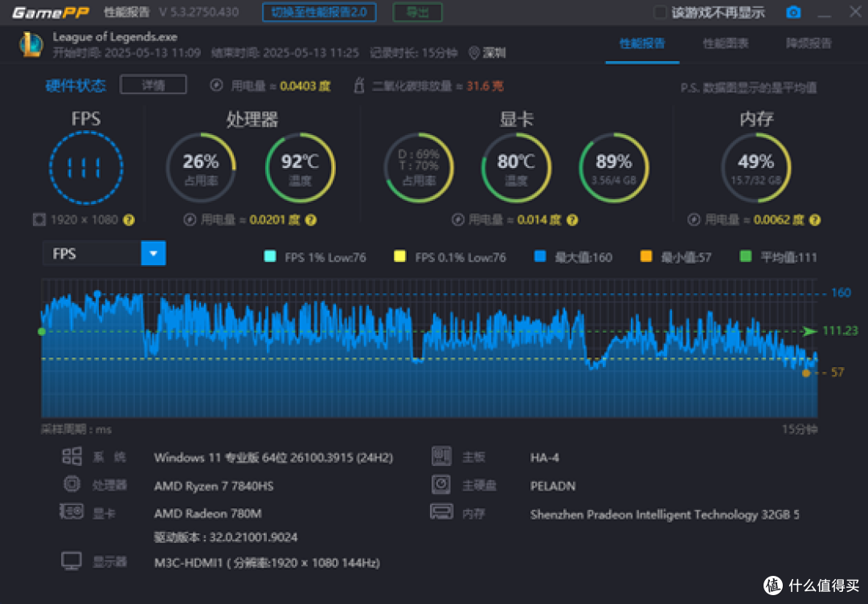Screen dimensions: 868x604
Task: Click the power usage icon beside 0.0403 度
Action: click(216, 85)
